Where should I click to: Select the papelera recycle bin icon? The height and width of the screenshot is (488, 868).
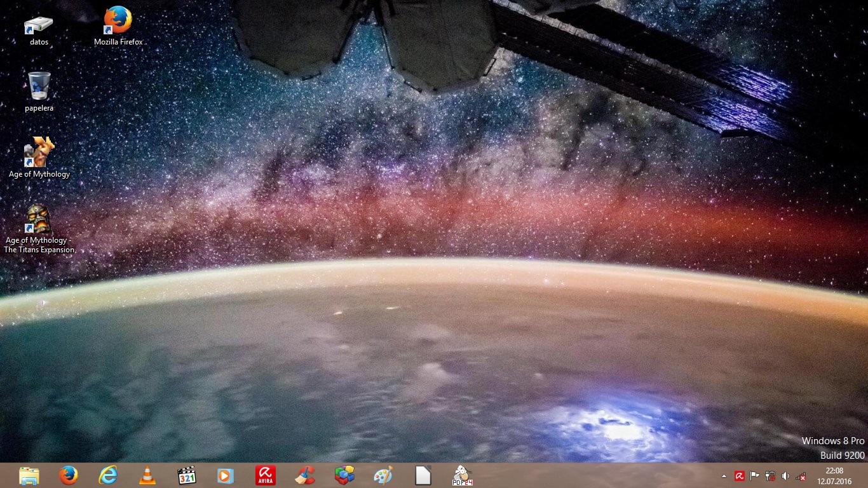tap(39, 91)
